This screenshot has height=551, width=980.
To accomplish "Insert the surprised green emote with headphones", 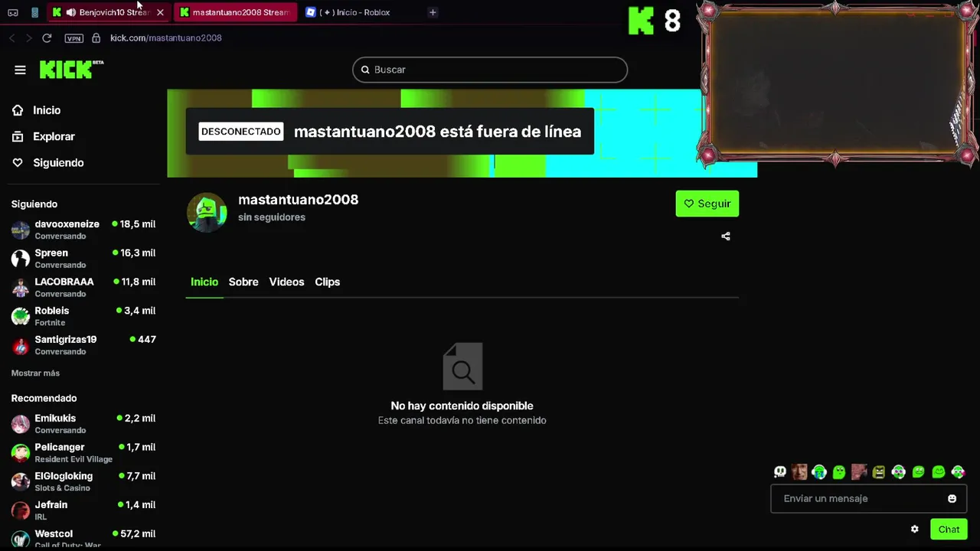I will click(x=899, y=472).
